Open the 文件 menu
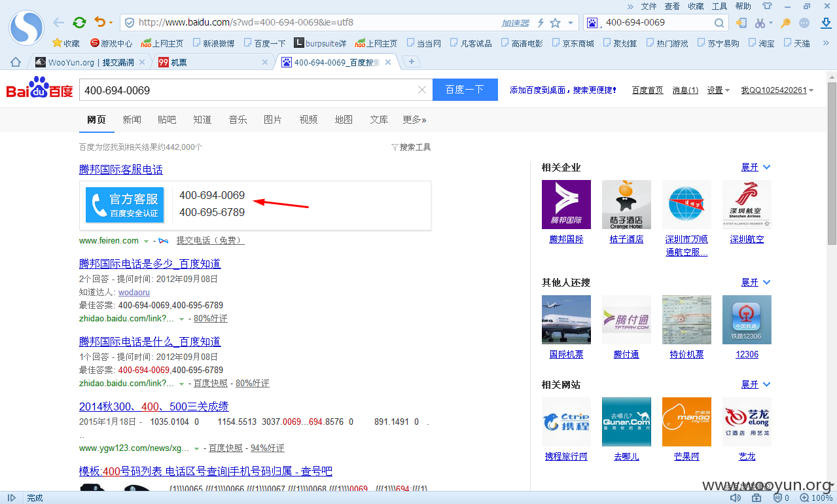Image resolution: width=837 pixels, height=504 pixels. (649, 6)
